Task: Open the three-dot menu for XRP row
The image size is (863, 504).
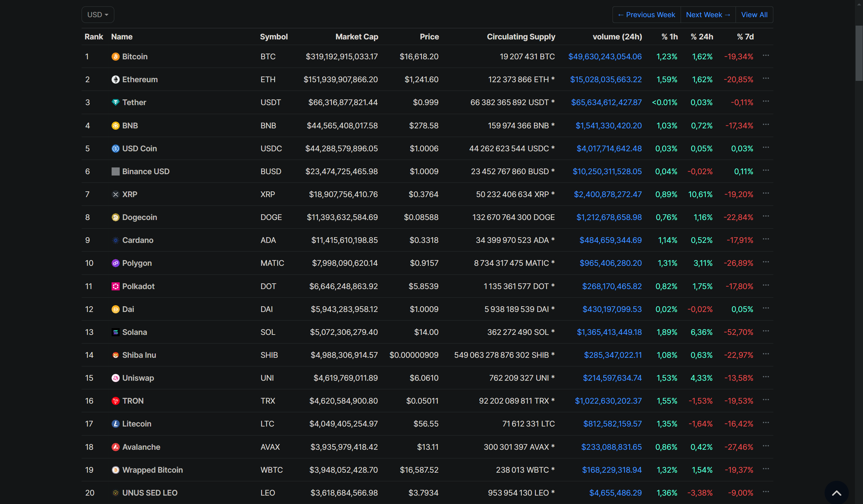Action: pyautogui.click(x=766, y=193)
